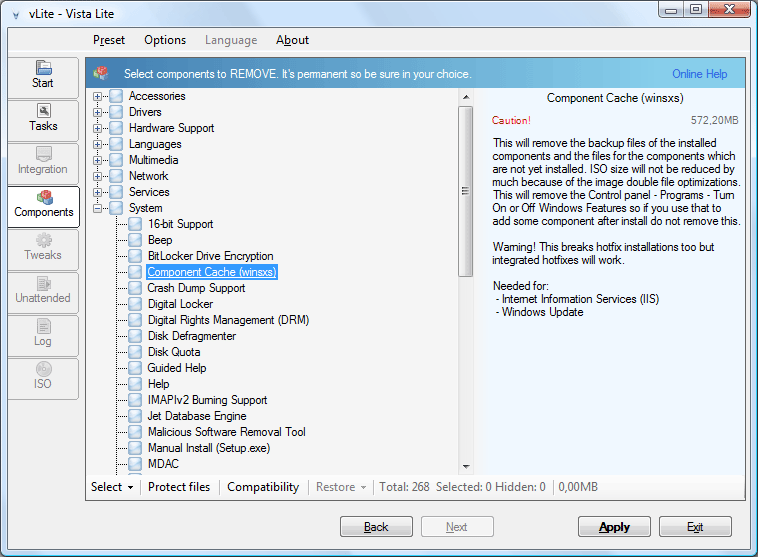
Task: Check the Languages checkbox
Action: coord(116,144)
